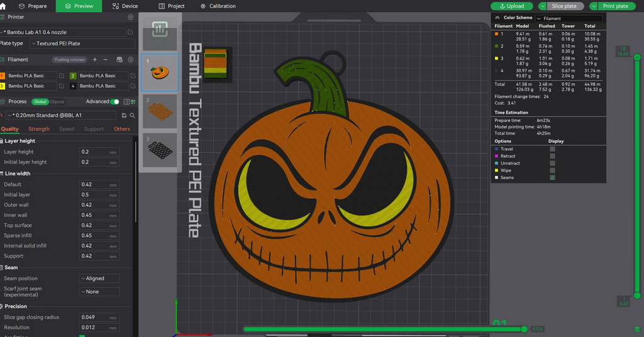Viewport: 644px width, 337px height.
Task: Switch to the Preview tab
Action: pos(79,6)
